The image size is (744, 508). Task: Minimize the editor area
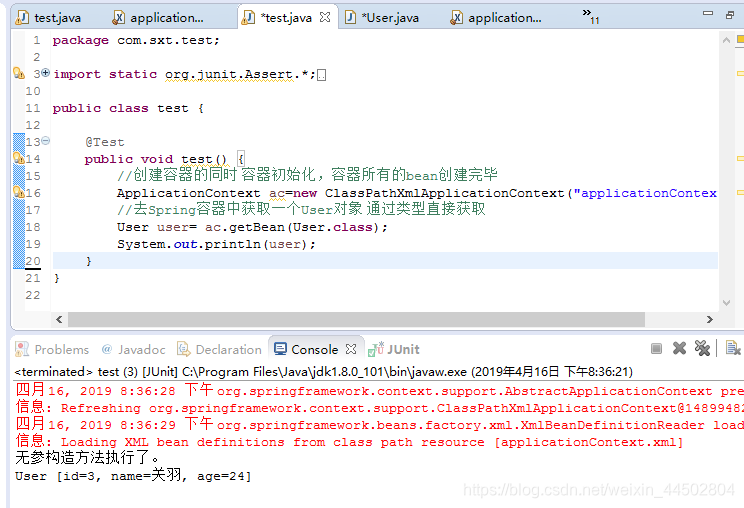pyautogui.click(x=708, y=14)
